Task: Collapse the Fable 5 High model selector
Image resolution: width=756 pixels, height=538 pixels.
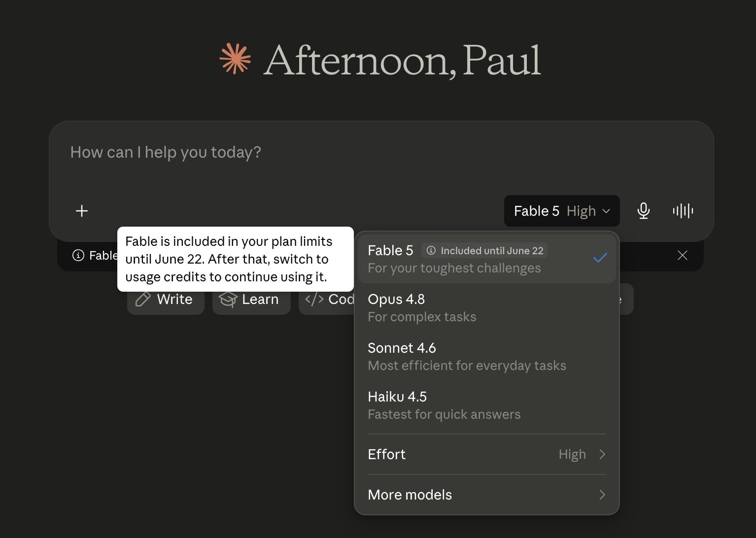Action: (562, 211)
